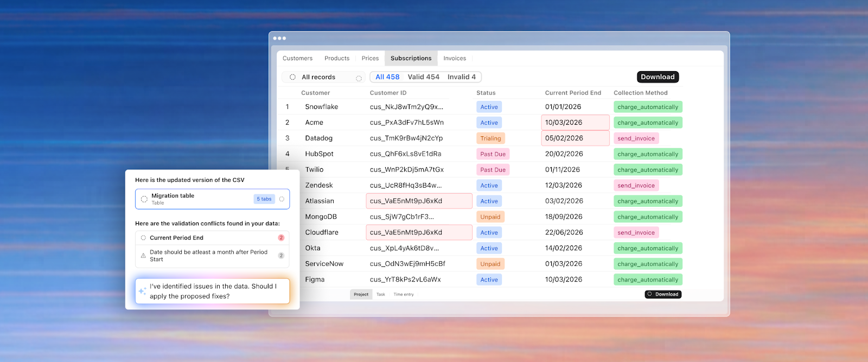Click the date 18/09/2026 in the MongoDB row
Viewport: 868px width, 362px height.
(x=564, y=217)
